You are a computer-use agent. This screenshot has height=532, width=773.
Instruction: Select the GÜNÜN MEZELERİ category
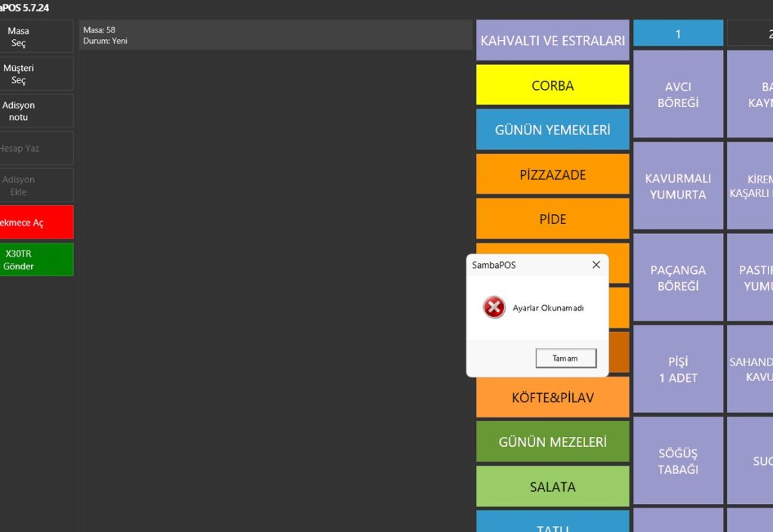(553, 441)
